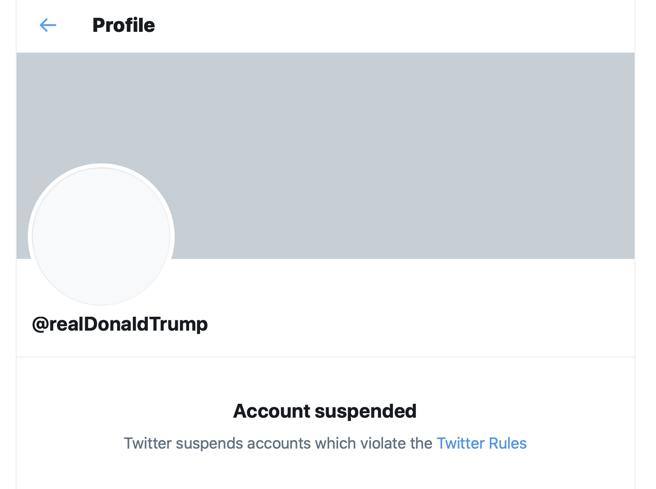The height and width of the screenshot is (489, 656).
Task: Click the "Twitter suspends accounts" message text
Action: [x=278, y=443]
